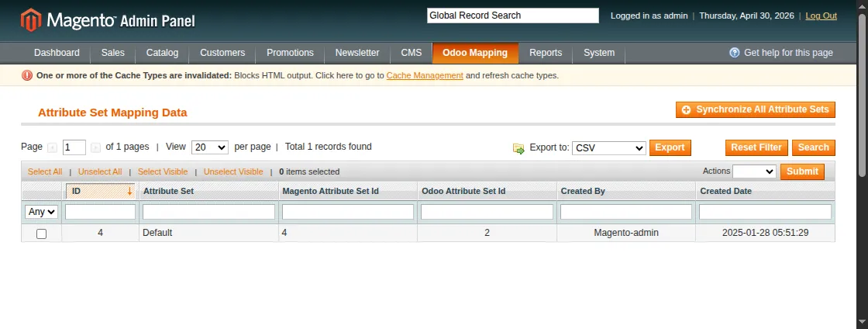Open the Cache Management link
The height and width of the screenshot is (329, 868).
tap(425, 75)
